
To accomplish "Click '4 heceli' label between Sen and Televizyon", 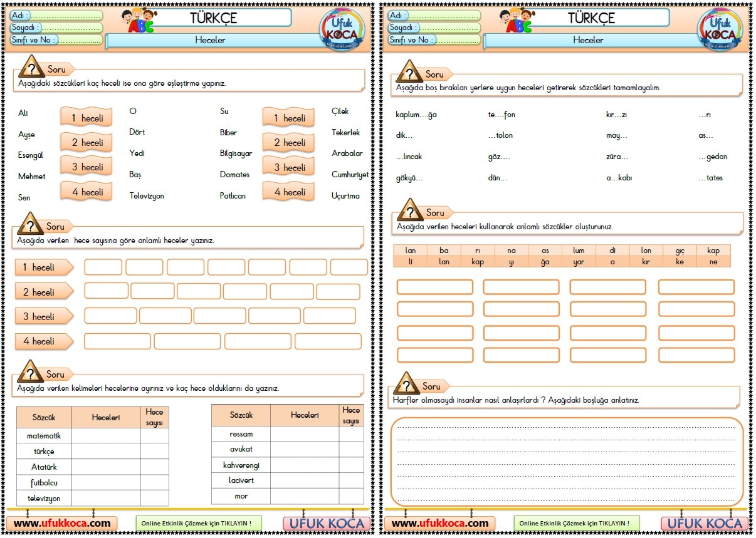I will pyautogui.click(x=87, y=192).
